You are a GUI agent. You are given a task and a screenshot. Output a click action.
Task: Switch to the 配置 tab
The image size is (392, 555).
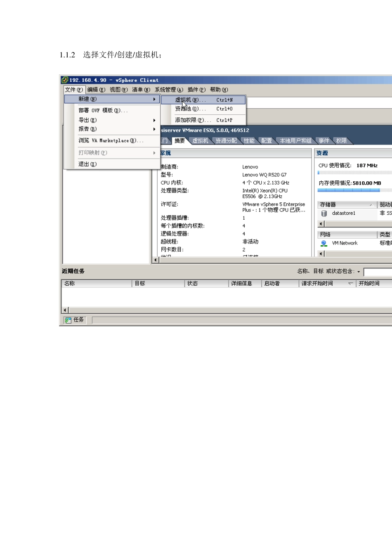point(267,141)
